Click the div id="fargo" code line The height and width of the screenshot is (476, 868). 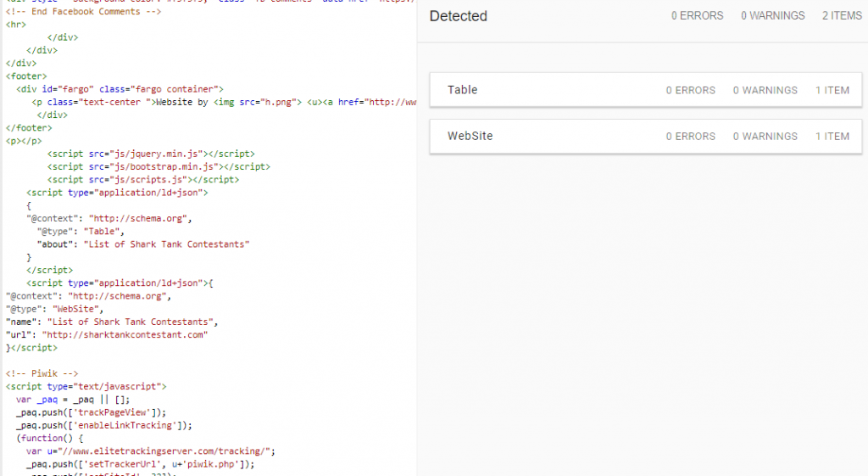point(120,89)
